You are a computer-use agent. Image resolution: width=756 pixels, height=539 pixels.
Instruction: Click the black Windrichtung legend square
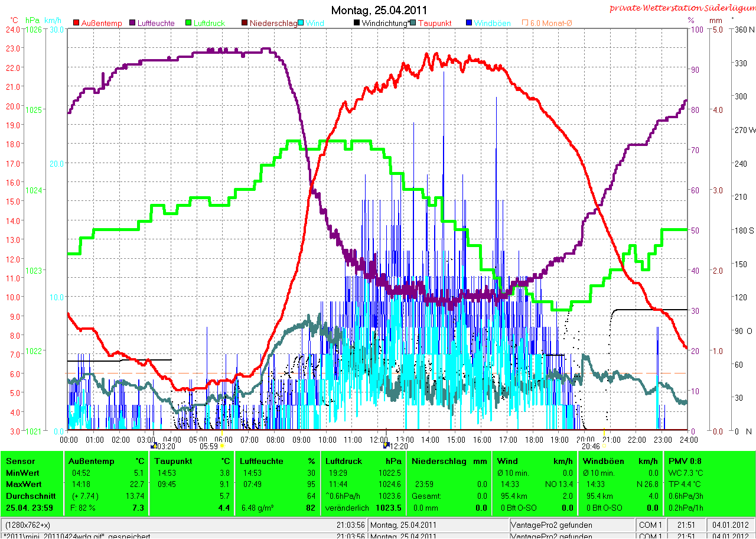pos(357,23)
